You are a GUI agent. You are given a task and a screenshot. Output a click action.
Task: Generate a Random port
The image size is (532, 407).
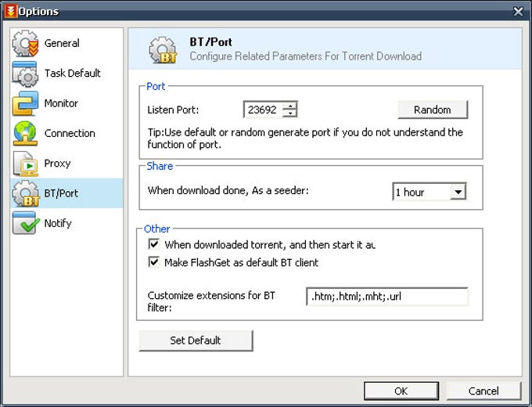(433, 110)
